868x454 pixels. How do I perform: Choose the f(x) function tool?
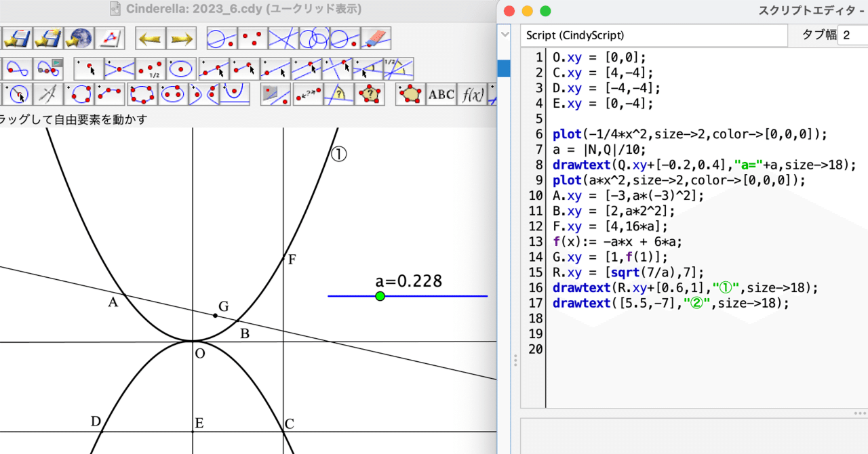tap(472, 94)
